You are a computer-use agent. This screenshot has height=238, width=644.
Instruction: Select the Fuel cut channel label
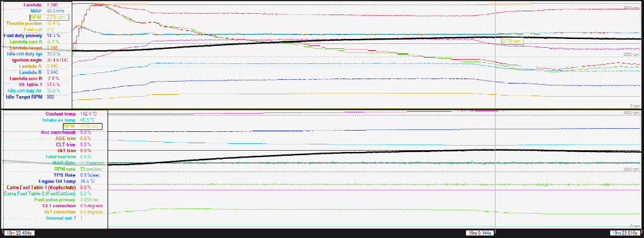pos(33,30)
